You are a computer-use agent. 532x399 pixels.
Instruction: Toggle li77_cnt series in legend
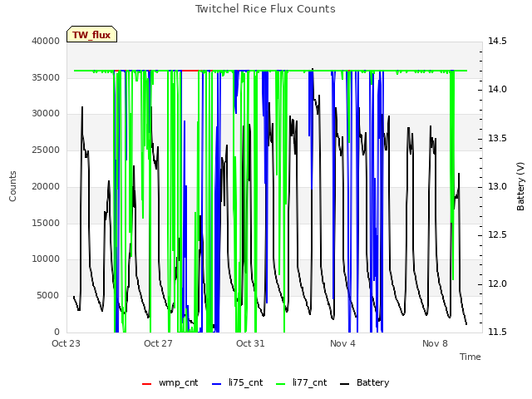[x=302, y=382]
